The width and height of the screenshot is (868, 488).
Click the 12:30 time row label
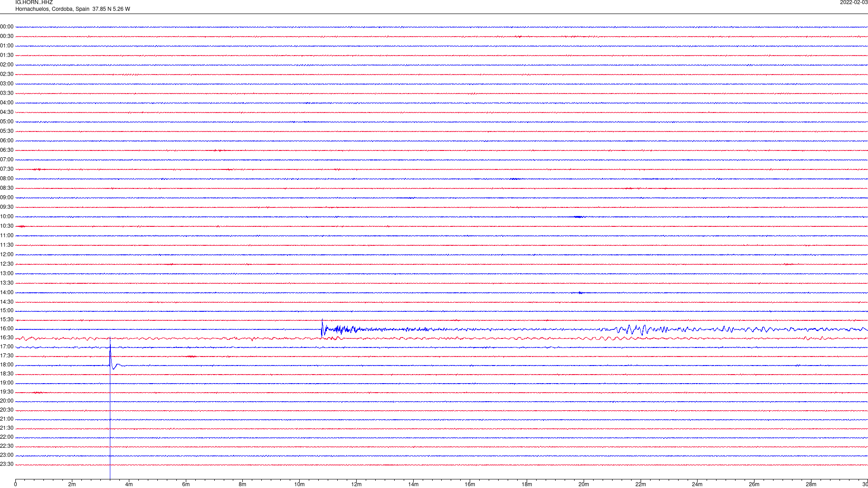[7, 264]
